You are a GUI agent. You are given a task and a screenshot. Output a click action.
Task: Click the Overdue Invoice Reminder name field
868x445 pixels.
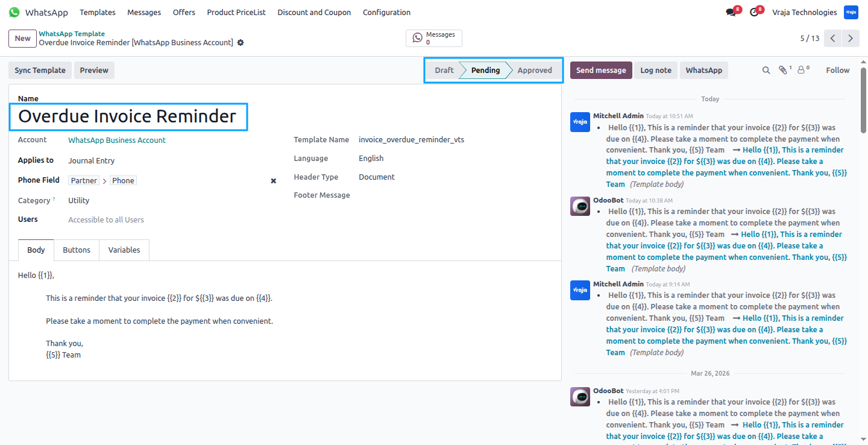pos(128,116)
